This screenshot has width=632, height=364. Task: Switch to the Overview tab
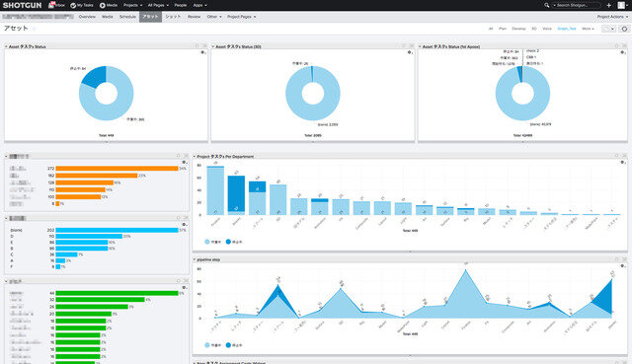coord(87,17)
